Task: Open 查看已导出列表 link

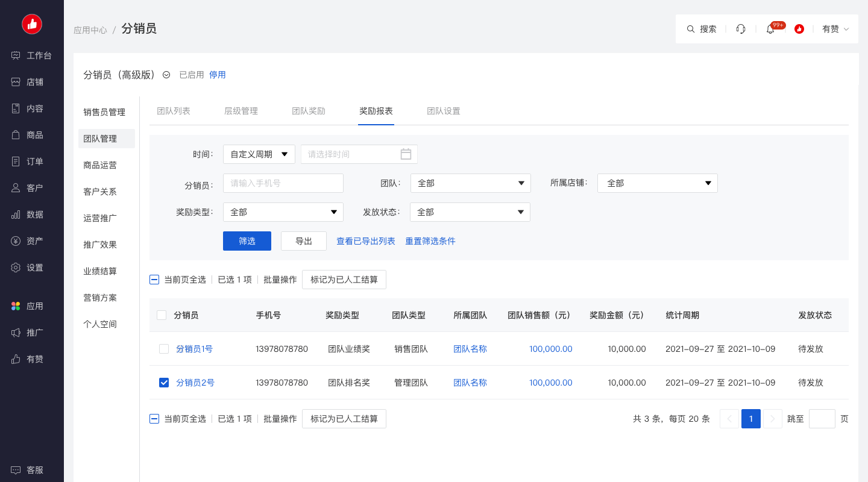Action: [366, 241]
